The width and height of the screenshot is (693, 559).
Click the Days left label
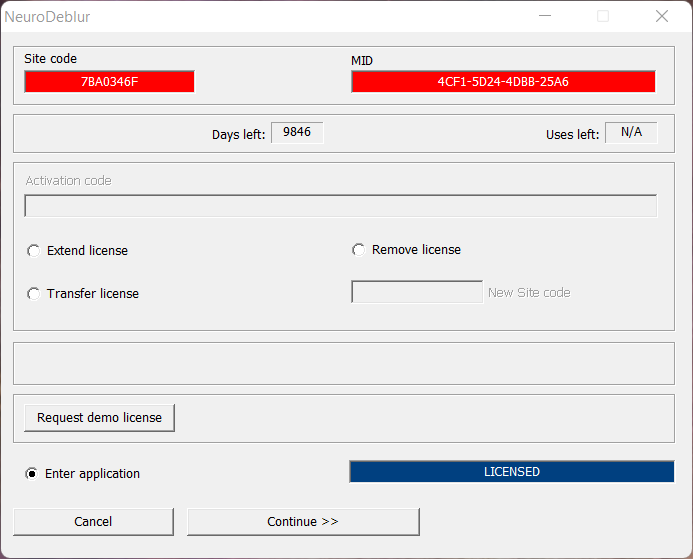tap(239, 134)
